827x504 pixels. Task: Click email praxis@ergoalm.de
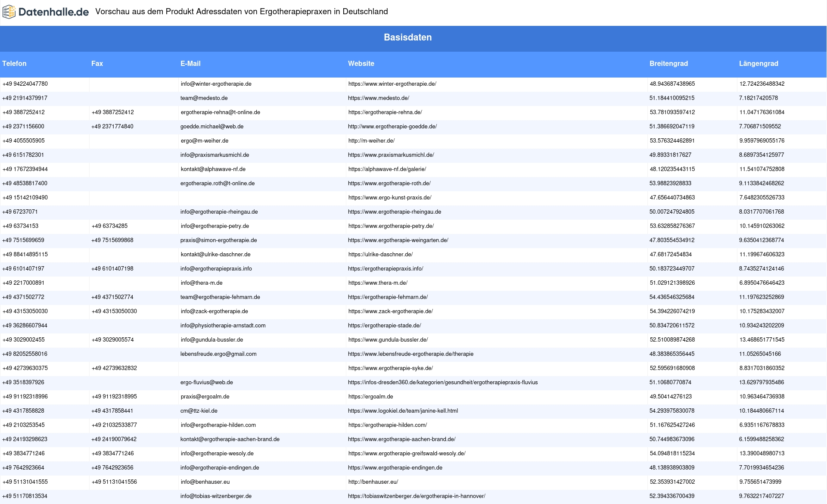click(205, 397)
